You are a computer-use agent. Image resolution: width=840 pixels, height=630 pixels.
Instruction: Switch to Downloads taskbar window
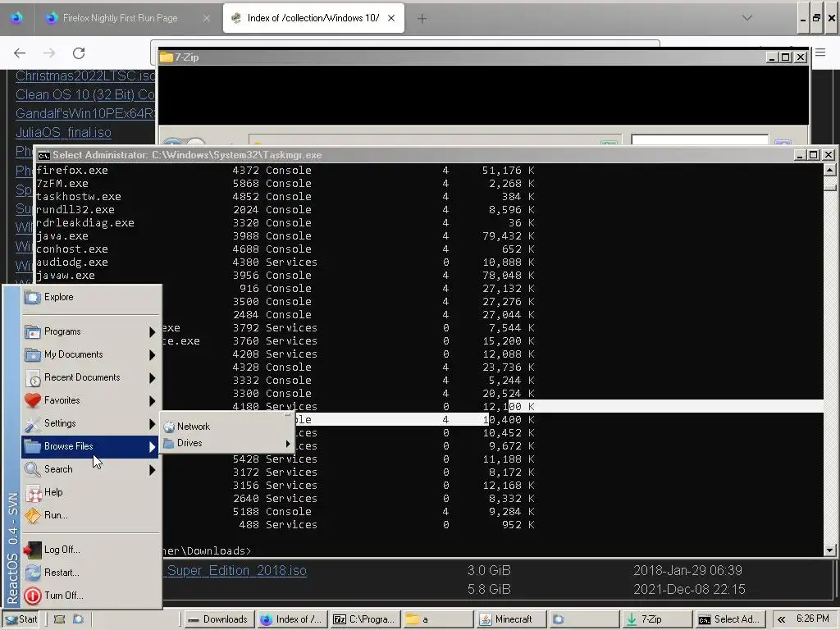coord(219,619)
